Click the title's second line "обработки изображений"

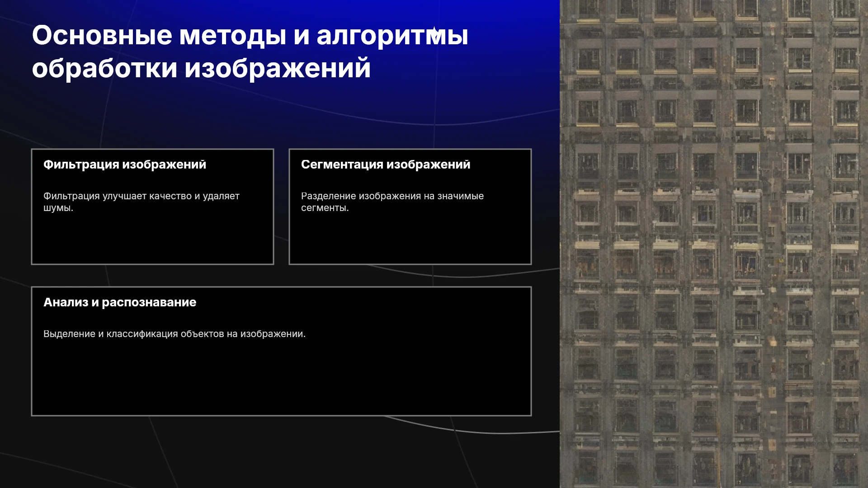(x=201, y=68)
